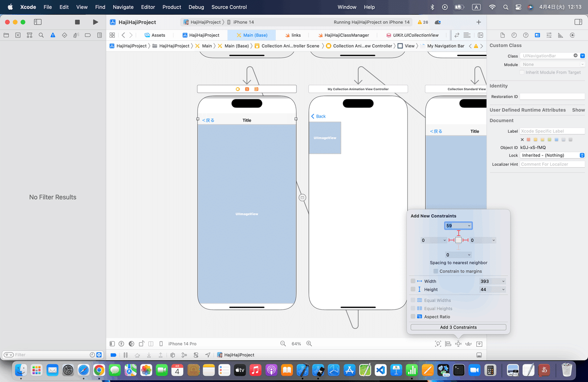This screenshot has width=588, height=382.
Task: Add editor on right button
Action: coord(481,35)
